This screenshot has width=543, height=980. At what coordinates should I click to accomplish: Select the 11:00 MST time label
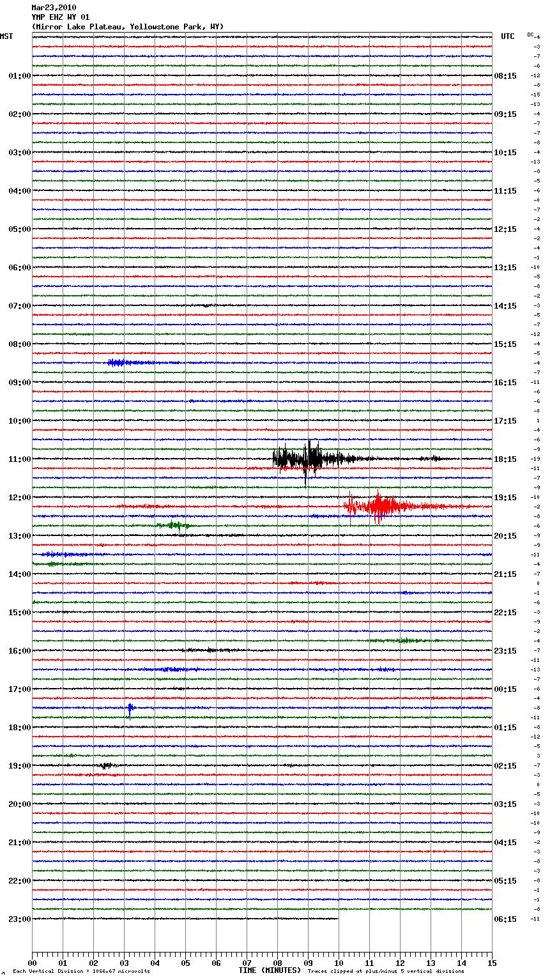coord(19,459)
